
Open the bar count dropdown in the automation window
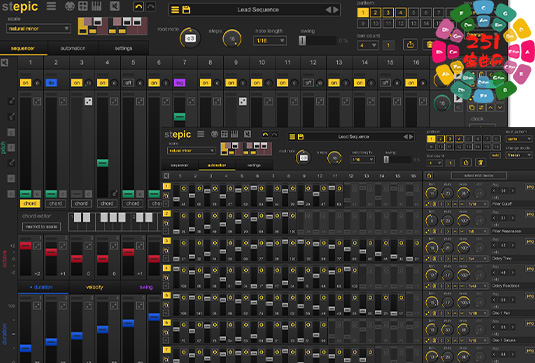tap(435, 163)
